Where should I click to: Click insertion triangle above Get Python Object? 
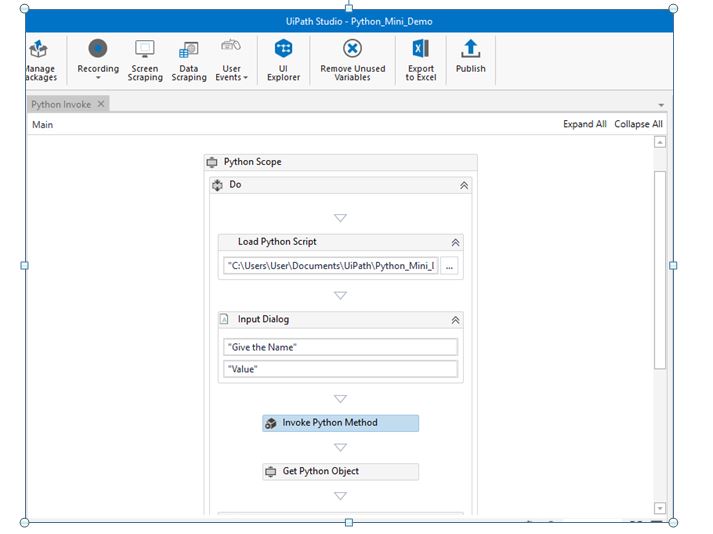pyautogui.click(x=340, y=447)
